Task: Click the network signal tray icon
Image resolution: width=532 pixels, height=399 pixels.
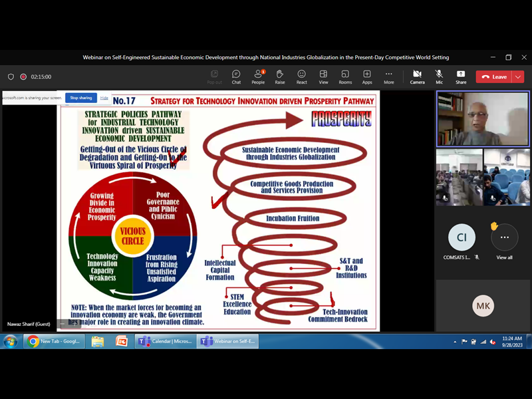Action: point(483,342)
